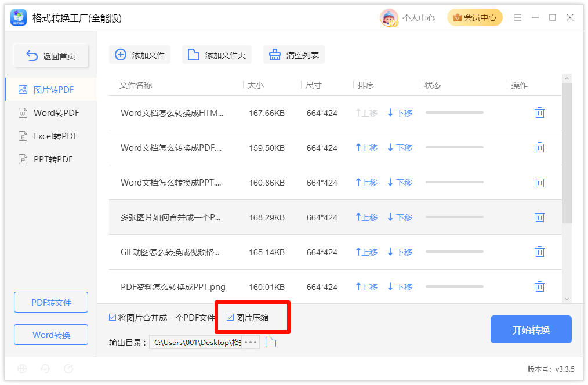This screenshot has width=588, height=385.
Task: Click size value 165.14KB
Action: pyautogui.click(x=267, y=252)
